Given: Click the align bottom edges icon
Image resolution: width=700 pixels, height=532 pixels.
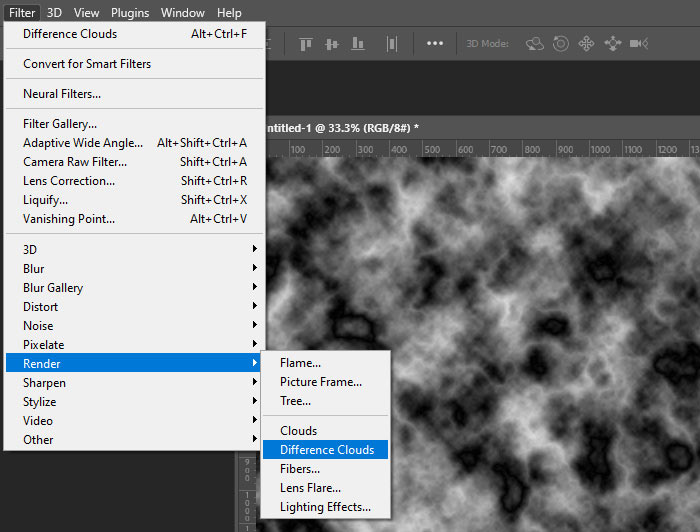Looking at the screenshot, I should click(x=360, y=44).
